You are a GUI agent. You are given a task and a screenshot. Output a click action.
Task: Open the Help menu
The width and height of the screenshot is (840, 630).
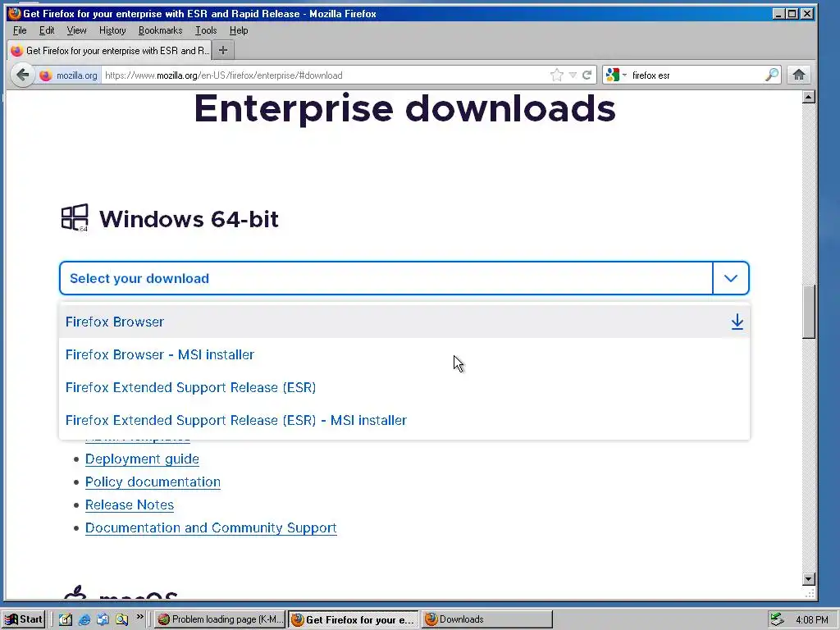tap(239, 30)
